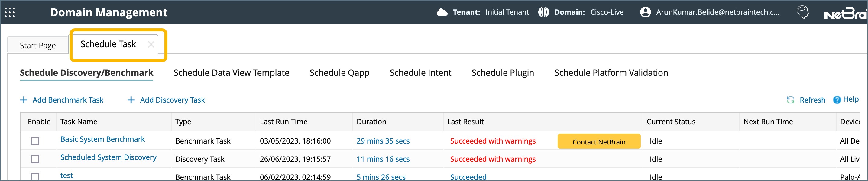This screenshot has width=868, height=181.
Task: Open the AI assistant head icon
Action: tap(802, 12)
